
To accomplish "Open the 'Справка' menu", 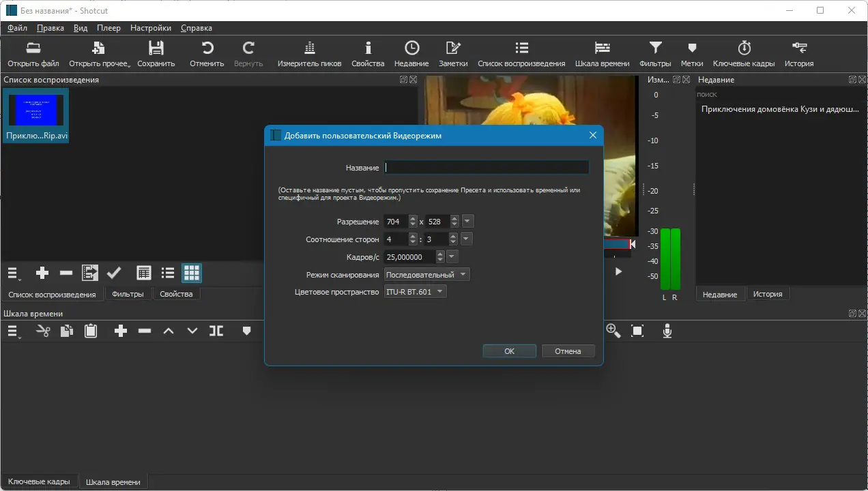I will pos(197,28).
